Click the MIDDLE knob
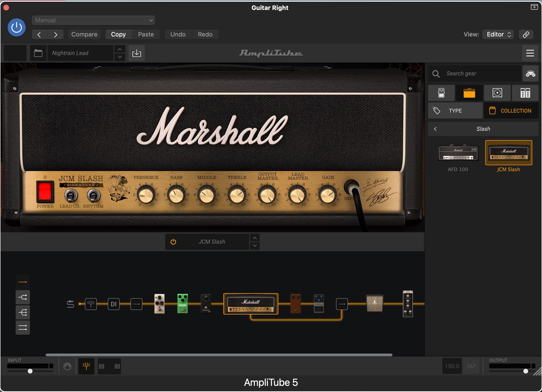 206,195
